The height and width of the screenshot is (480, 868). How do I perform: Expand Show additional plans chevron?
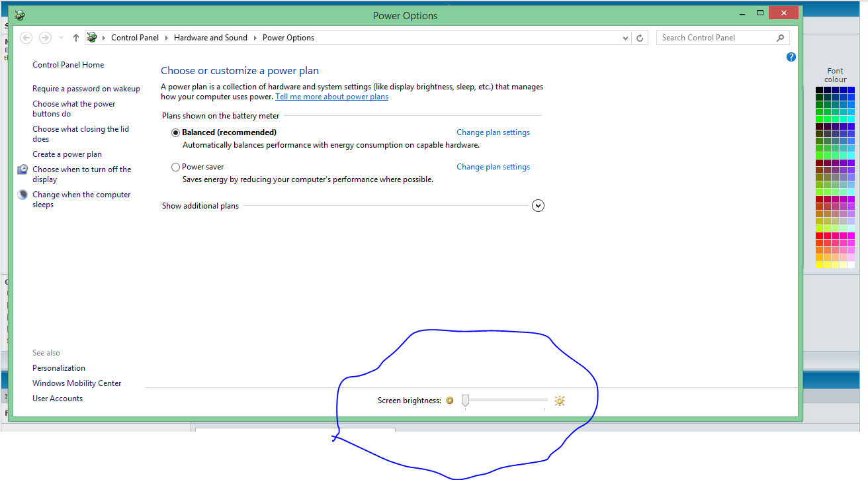click(x=538, y=206)
